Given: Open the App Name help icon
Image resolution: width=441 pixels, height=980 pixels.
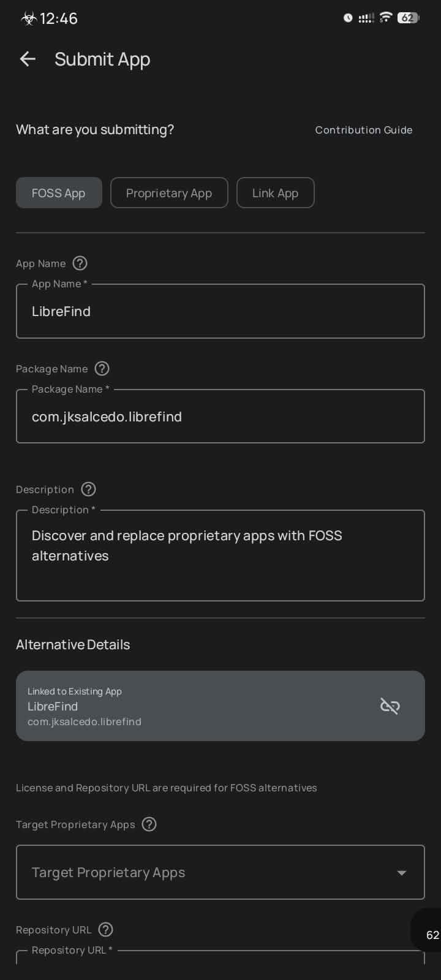Looking at the screenshot, I should pos(80,263).
